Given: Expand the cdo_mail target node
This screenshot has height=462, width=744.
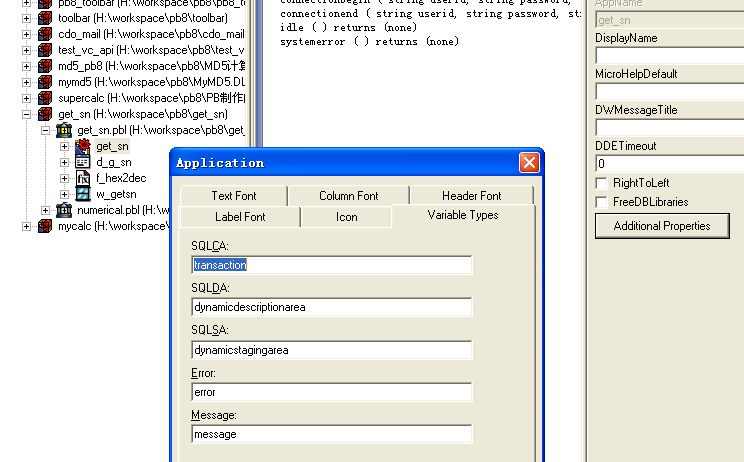Looking at the screenshot, I should [27, 35].
